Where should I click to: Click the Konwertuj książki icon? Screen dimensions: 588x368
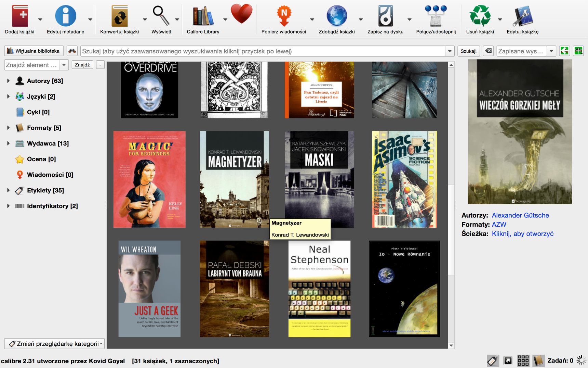click(119, 16)
